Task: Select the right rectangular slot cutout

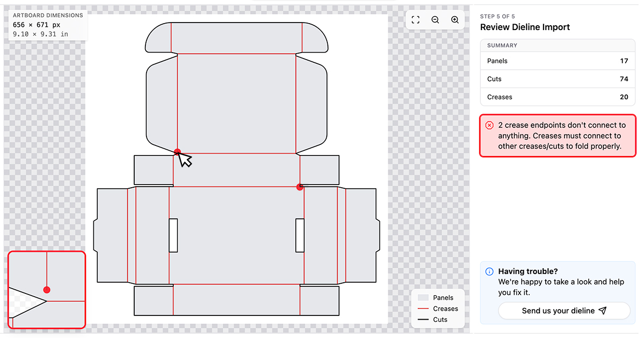Action: click(300, 236)
